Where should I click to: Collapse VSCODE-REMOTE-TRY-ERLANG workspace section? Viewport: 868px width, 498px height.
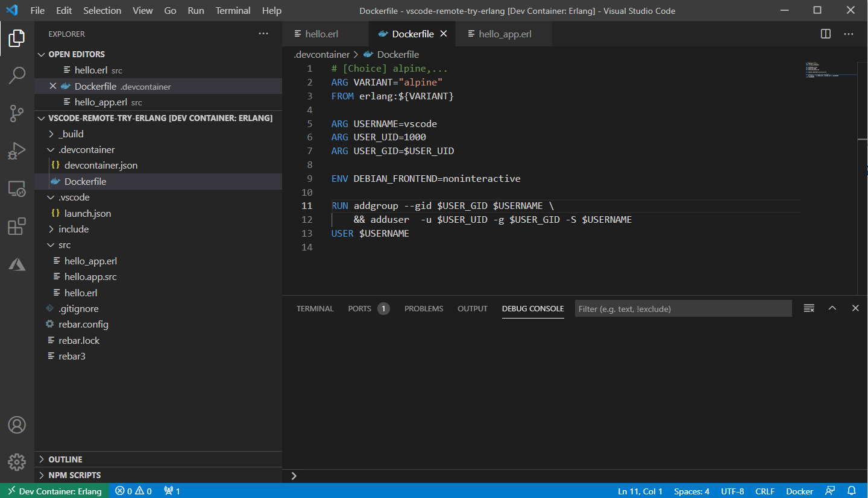158,118
